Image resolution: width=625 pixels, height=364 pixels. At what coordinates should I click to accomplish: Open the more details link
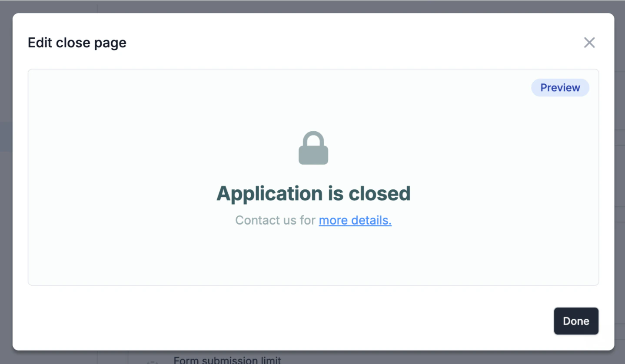coord(355,220)
